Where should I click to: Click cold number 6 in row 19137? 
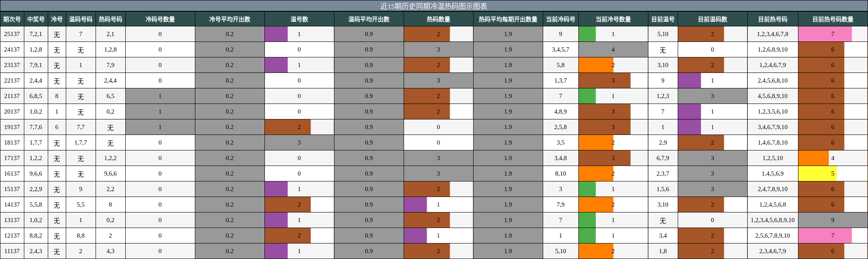[x=57, y=127]
